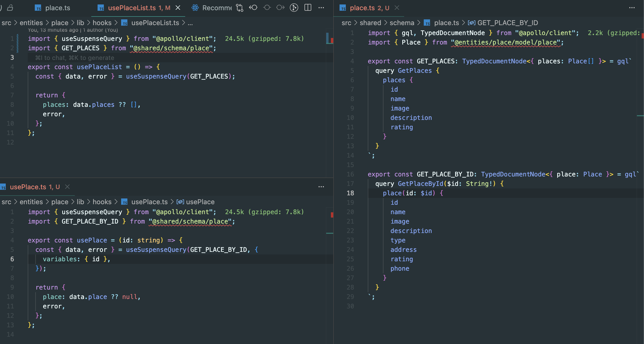Close the usePlaceList.ts tab
Image resolution: width=644 pixels, height=344 pixels.
[x=178, y=8]
